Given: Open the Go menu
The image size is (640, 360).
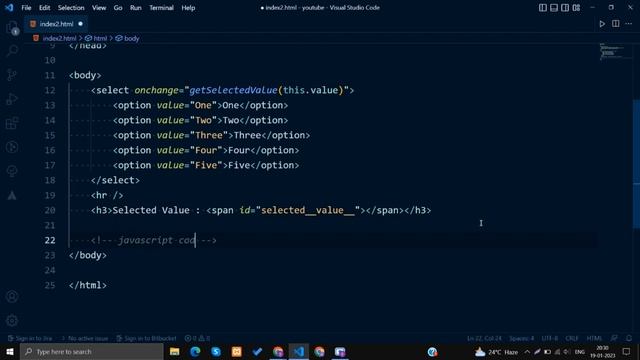Looking at the screenshot, I should 118,8.
